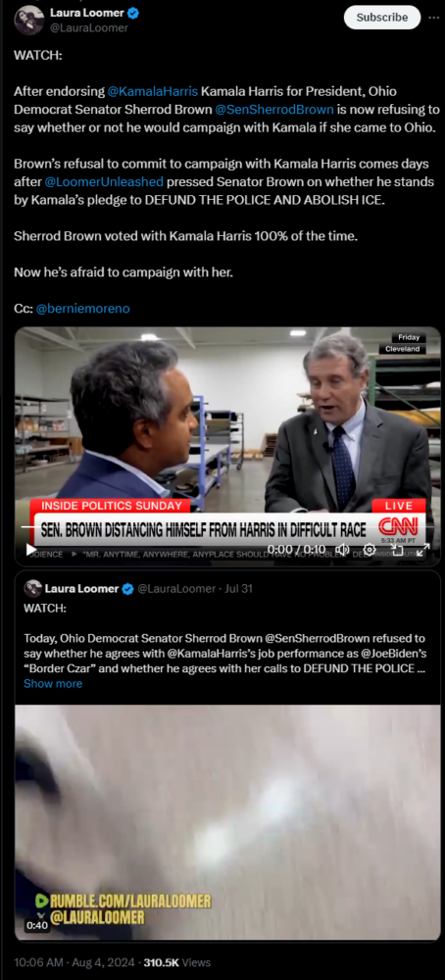
Task: Click quoted post's small profile avatar
Action: 32,588
